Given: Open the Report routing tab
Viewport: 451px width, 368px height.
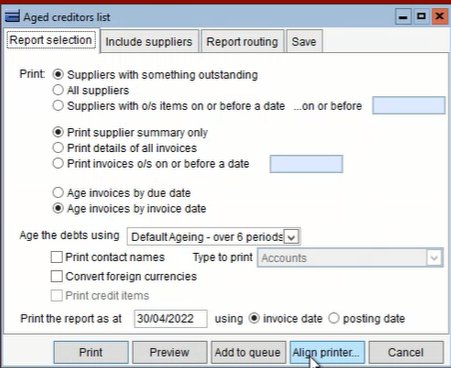Looking at the screenshot, I should click(242, 42).
